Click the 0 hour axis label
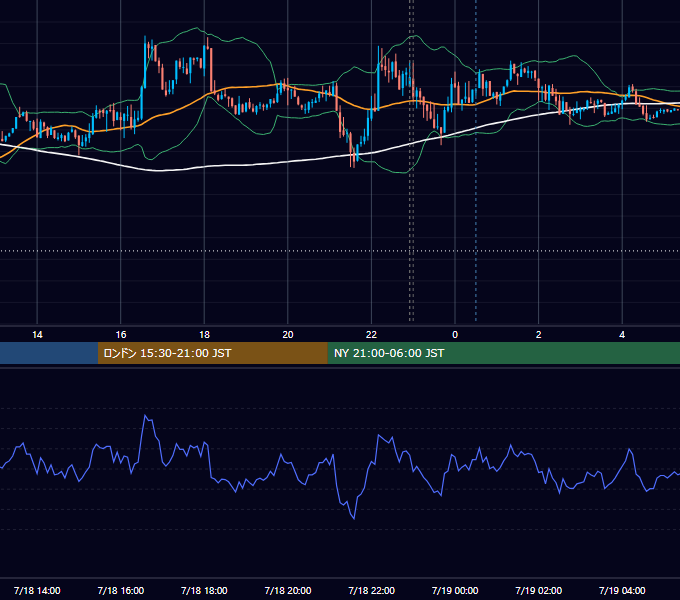680x600 pixels. click(x=455, y=335)
